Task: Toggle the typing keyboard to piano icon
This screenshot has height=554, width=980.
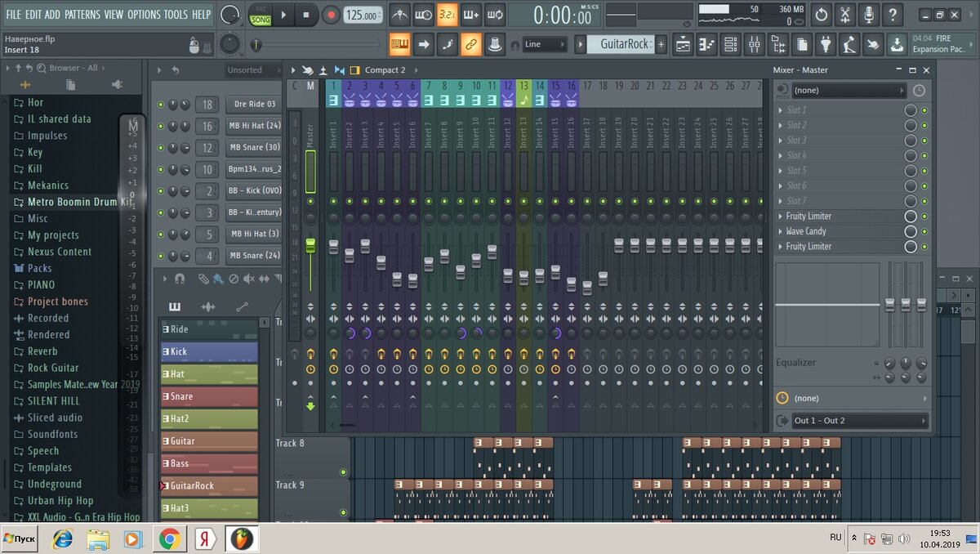Action: [x=399, y=44]
